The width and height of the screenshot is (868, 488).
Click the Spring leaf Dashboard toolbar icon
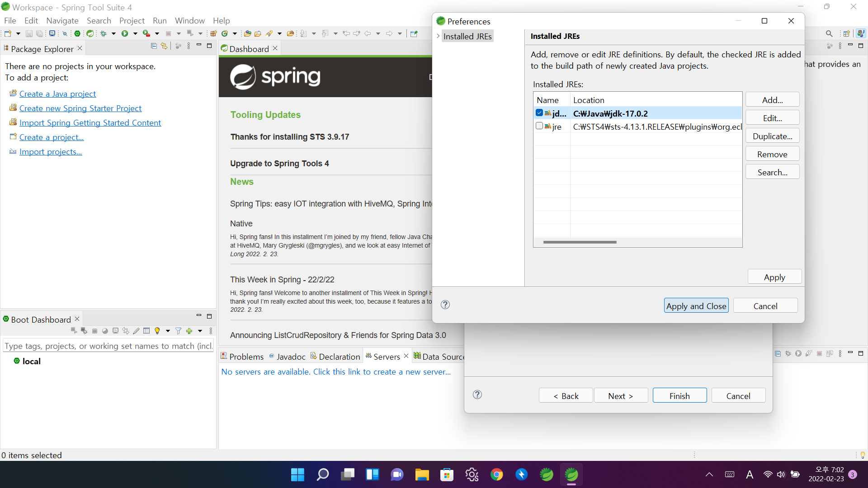(x=90, y=33)
